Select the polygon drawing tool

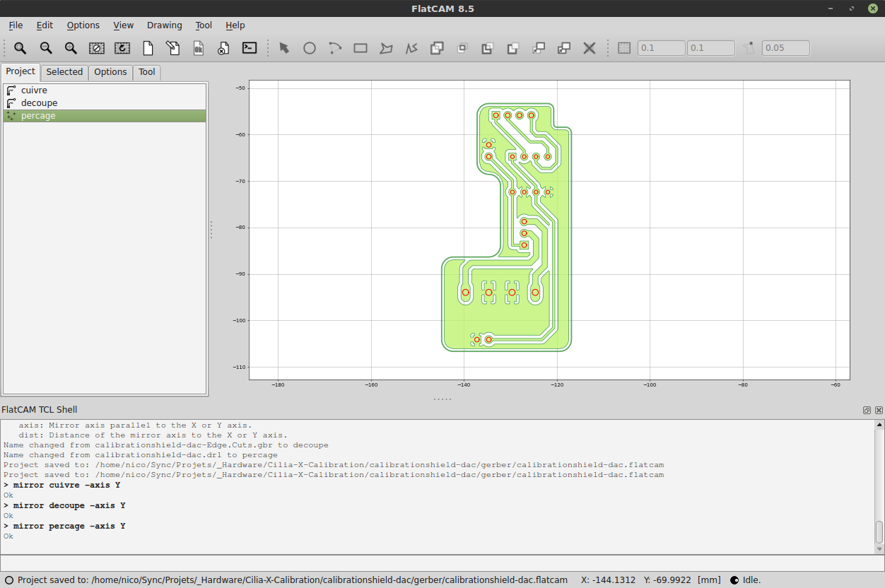point(386,48)
